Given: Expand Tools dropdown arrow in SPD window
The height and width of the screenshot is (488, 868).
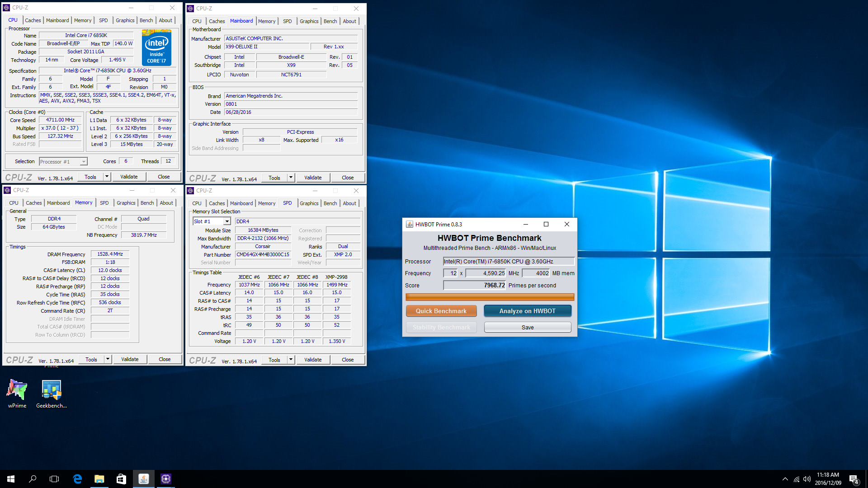Looking at the screenshot, I should 291,360.
